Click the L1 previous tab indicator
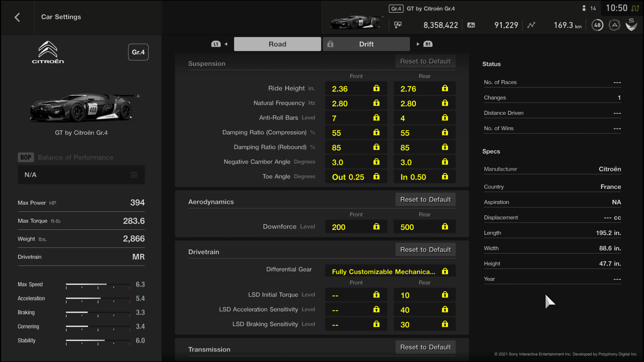Viewport: 644px width, 362px height. coord(216,44)
